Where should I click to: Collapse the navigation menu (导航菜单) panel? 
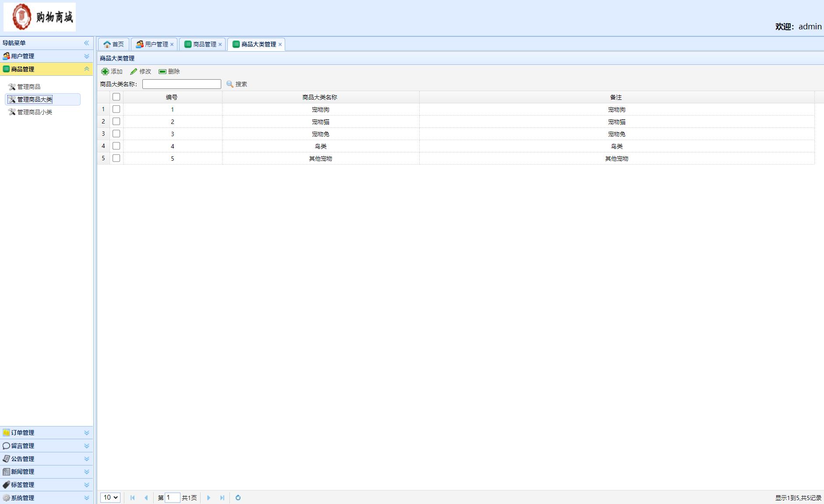tap(86, 43)
